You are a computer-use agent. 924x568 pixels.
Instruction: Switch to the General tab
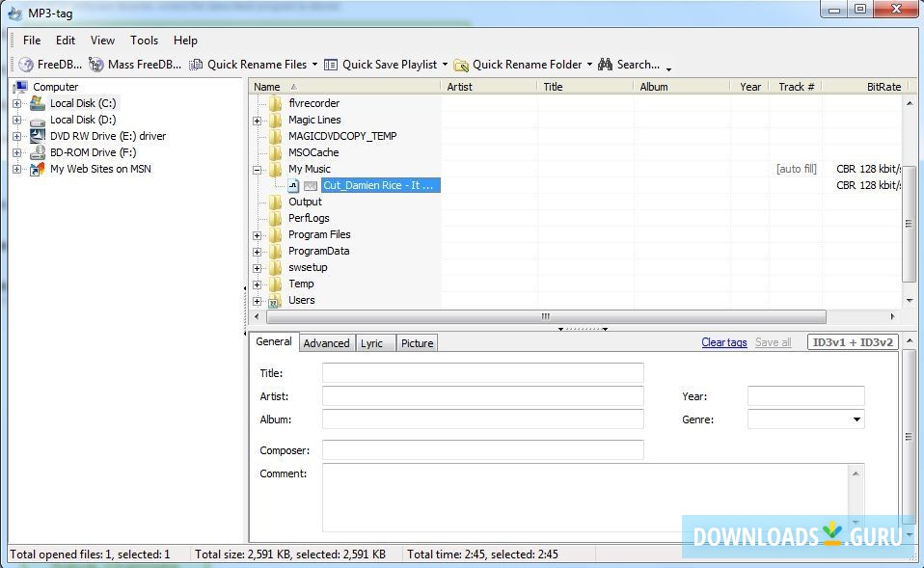[x=273, y=341]
